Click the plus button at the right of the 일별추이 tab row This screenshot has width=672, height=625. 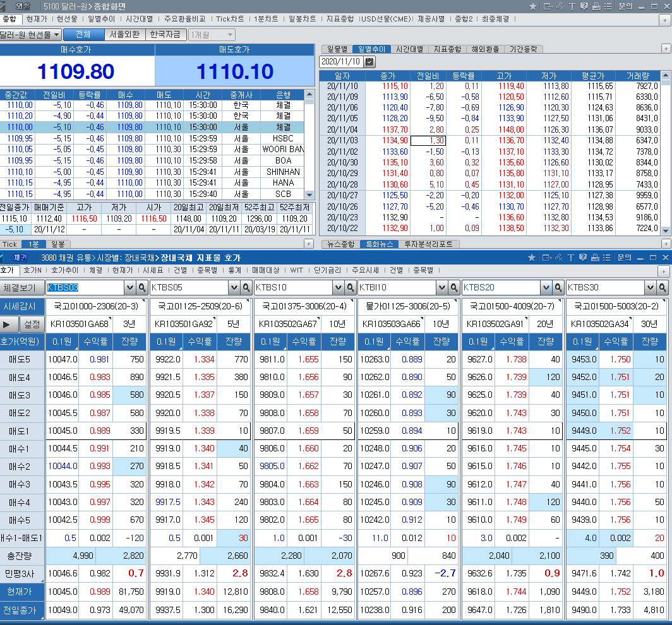click(666, 49)
